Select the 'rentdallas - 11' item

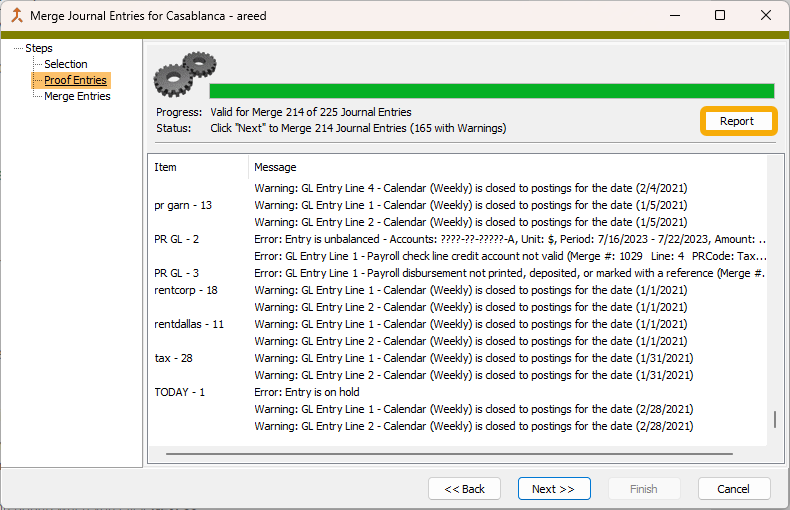pyautogui.click(x=189, y=324)
